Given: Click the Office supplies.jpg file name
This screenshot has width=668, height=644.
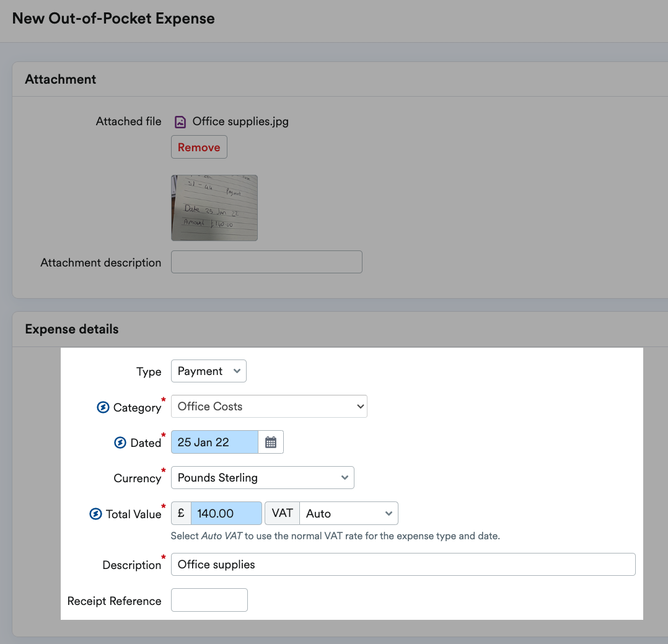Looking at the screenshot, I should coord(240,121).
